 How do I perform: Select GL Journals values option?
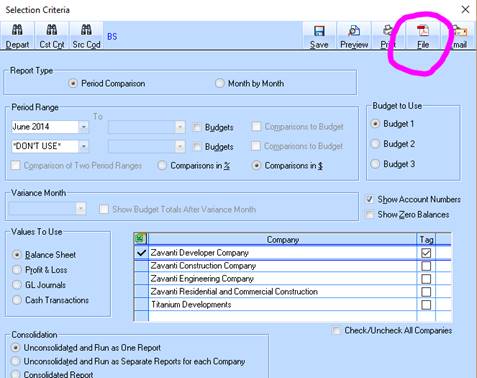[x=17, y=285]
